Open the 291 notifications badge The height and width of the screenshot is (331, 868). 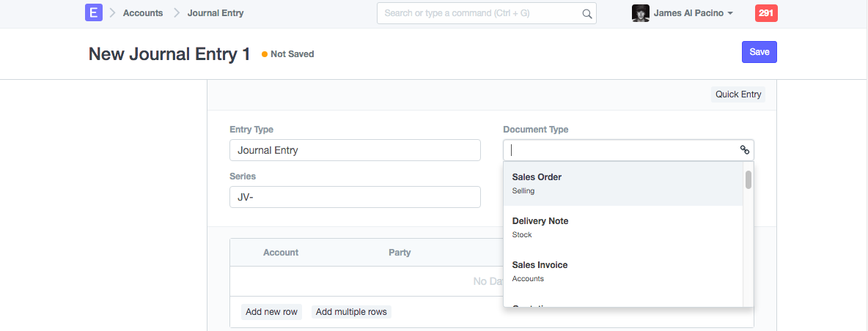click(x=765, y=13)
